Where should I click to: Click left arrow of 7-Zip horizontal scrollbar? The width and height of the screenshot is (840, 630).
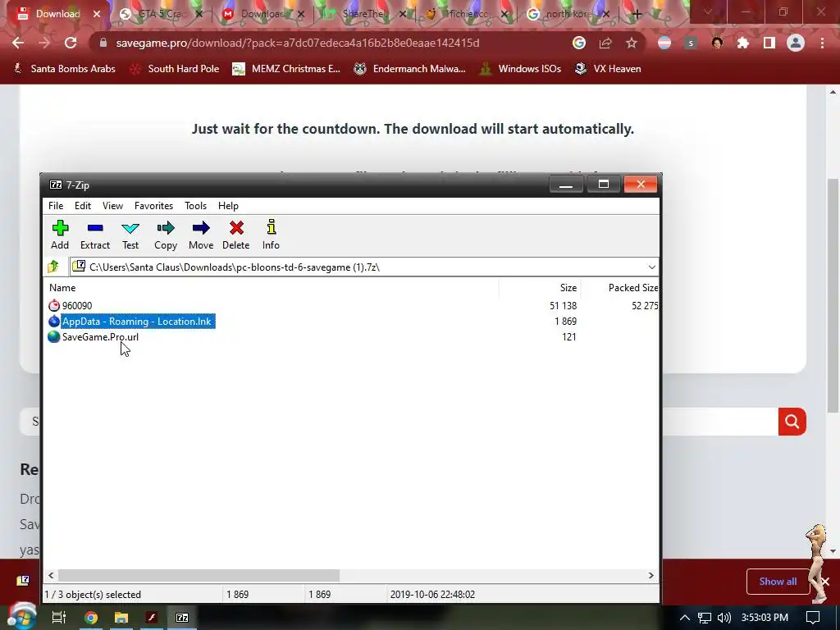(51, 575)
